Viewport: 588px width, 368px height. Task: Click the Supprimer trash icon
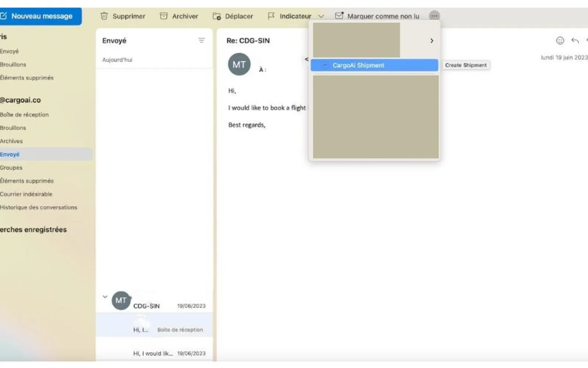104,16
